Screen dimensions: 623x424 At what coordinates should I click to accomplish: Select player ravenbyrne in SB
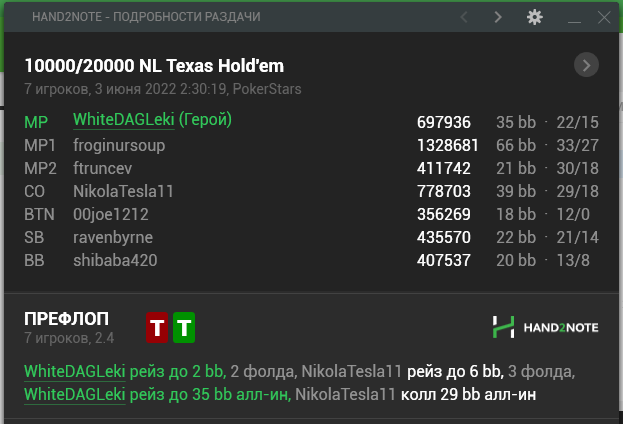tap(113, 238)
